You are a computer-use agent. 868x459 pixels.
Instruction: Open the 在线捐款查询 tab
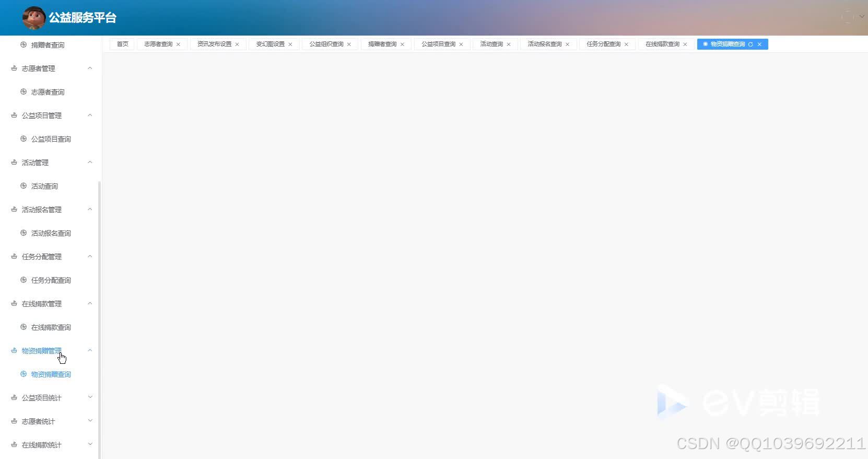[662, 44]
